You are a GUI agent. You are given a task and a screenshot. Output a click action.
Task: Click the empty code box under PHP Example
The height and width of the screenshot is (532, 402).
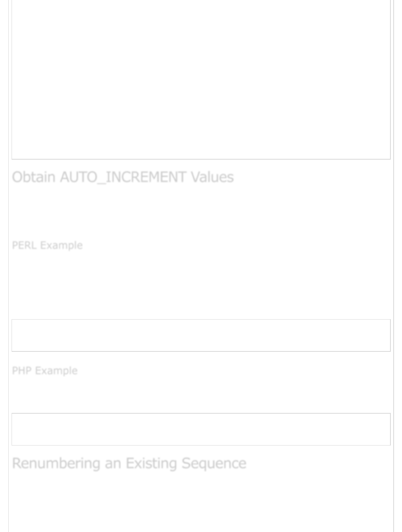coord(201,429)
